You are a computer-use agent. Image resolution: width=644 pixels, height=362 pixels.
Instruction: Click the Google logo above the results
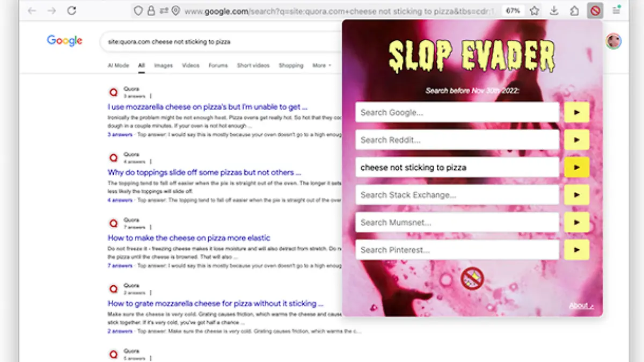point(64,41)
